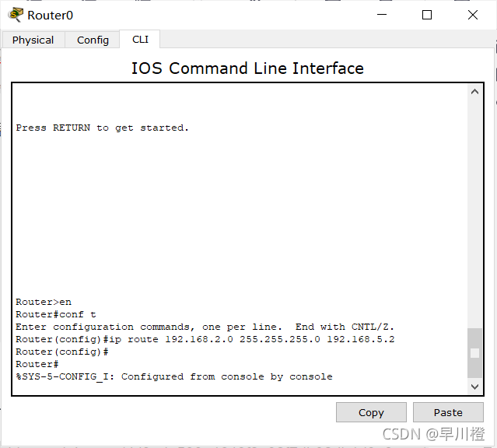Screen dimensions: 497x448
Task: Minimize the Router0 window
Action: (x=382, y=15)
